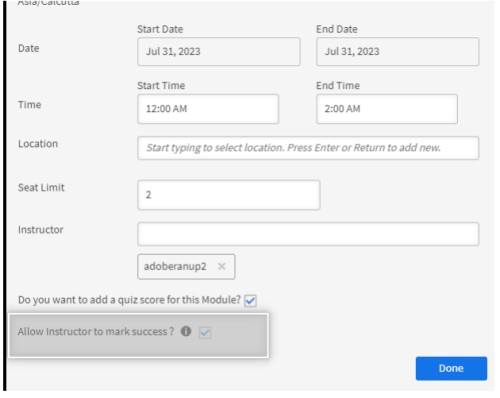Click the 'Allow Instructor to mark success ?' text
The height and width of the screenshot is (398, 500).
point(96,332)
